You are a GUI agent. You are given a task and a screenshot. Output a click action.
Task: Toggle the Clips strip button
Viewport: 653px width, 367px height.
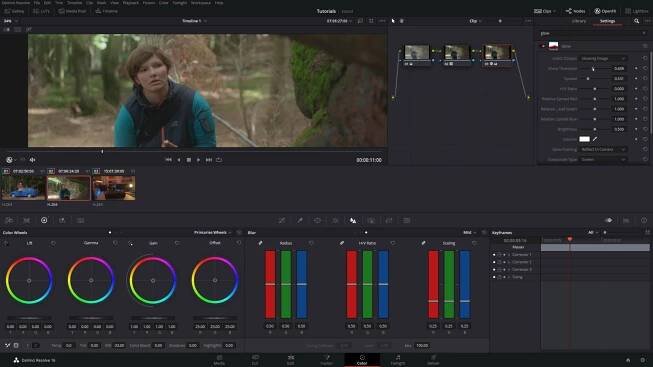pyautogui.click(x=545, y=11)
